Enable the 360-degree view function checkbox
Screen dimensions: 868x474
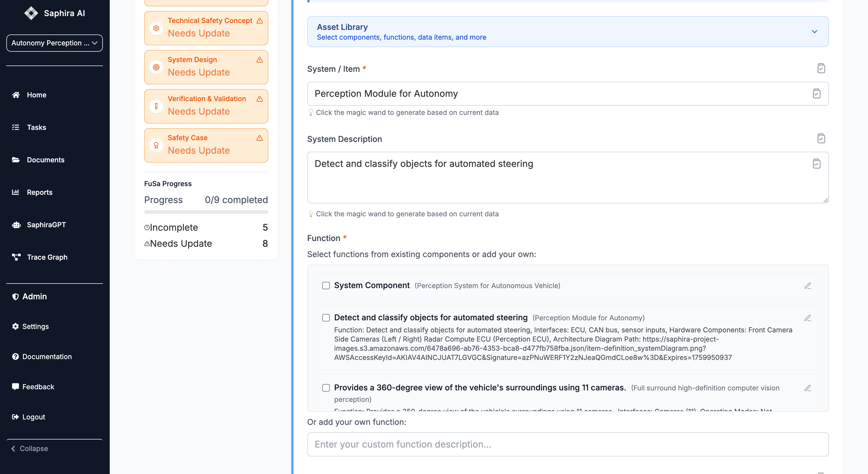[325, 388]
